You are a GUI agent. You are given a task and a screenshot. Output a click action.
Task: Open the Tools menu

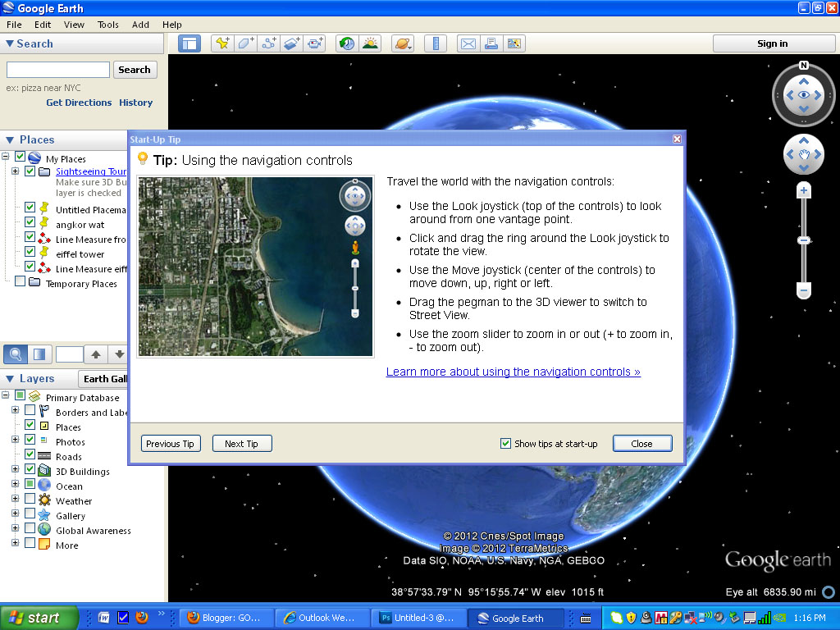107,25
